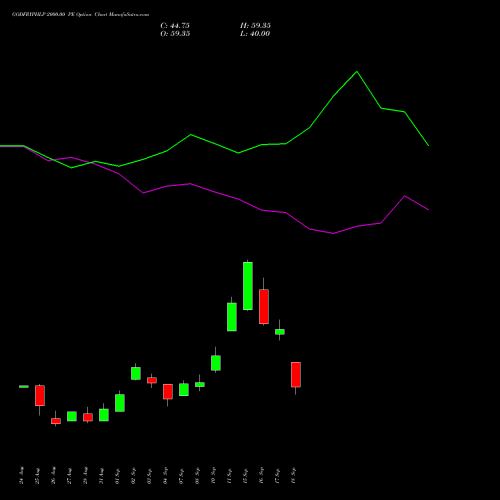Viewport: 500px width, 500px height.
Task: Click the last red candle above 18 Sep
Action: [x=296, y=375]
